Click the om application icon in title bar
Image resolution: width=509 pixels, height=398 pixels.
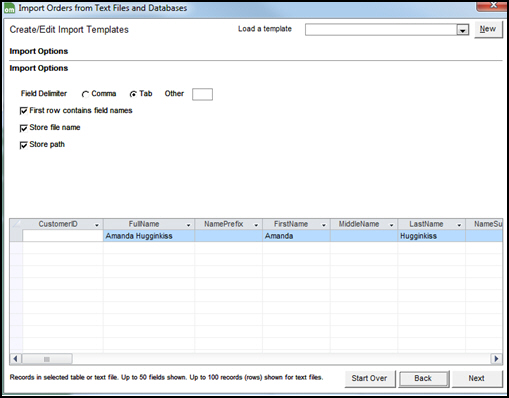pyautogui.click(x=9, y=9)
